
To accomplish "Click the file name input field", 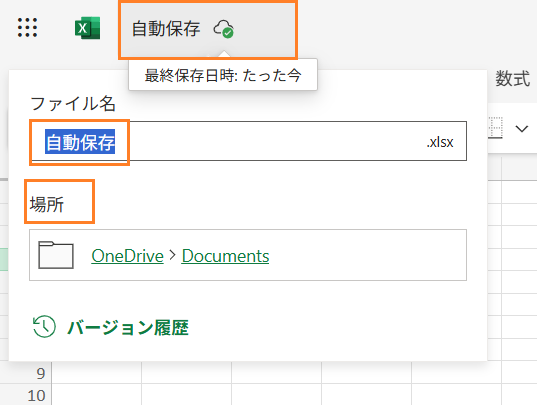I will coord(248,141).
